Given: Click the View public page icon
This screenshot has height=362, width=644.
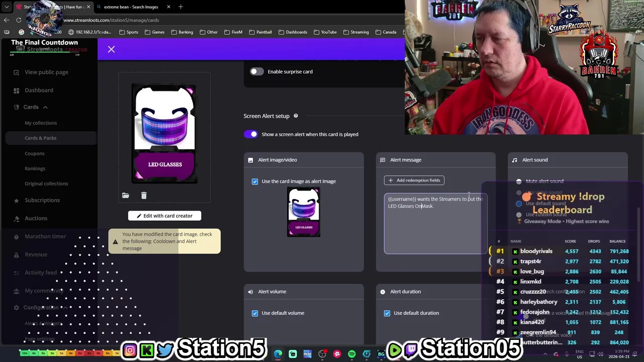Looking at the screenshot, I should coord(16,72).
